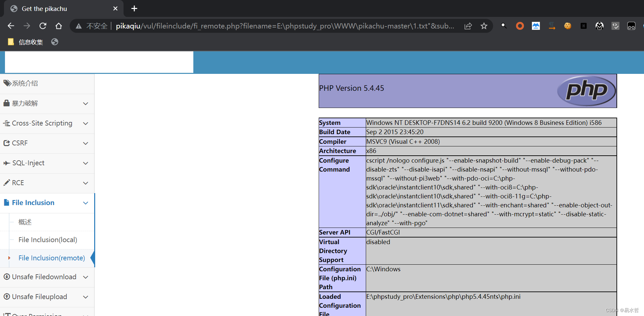The width and height of the screenshot is (644, 316).
Task: Open the blue wave image extension
Action: coord(536,26)
